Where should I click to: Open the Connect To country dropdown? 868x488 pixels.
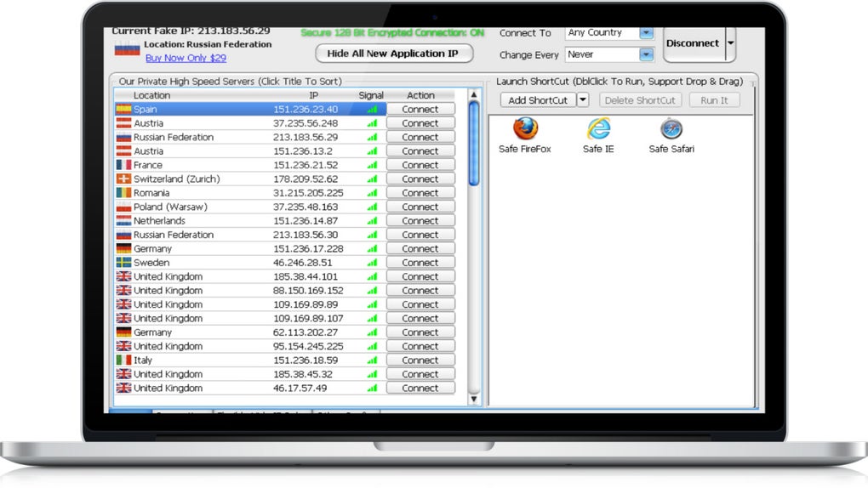646,32
